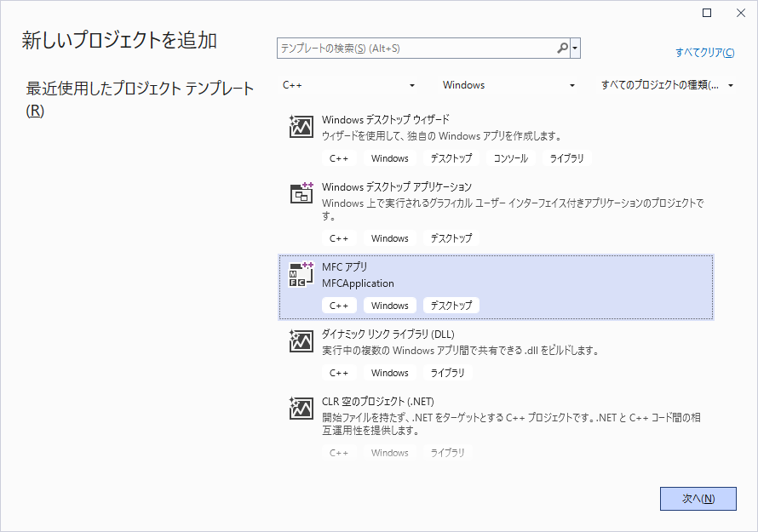Click the Windows Desktop Wizard template icon

(x=301, y=127)
